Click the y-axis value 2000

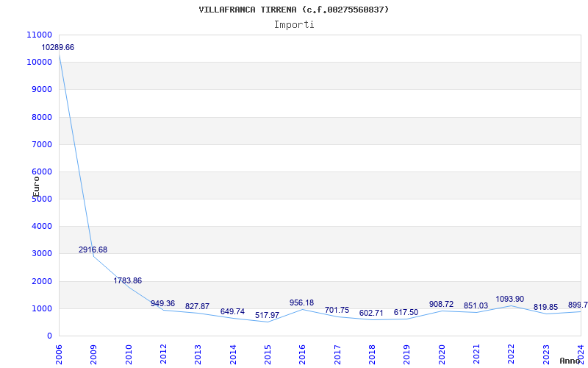coord(42,282)
